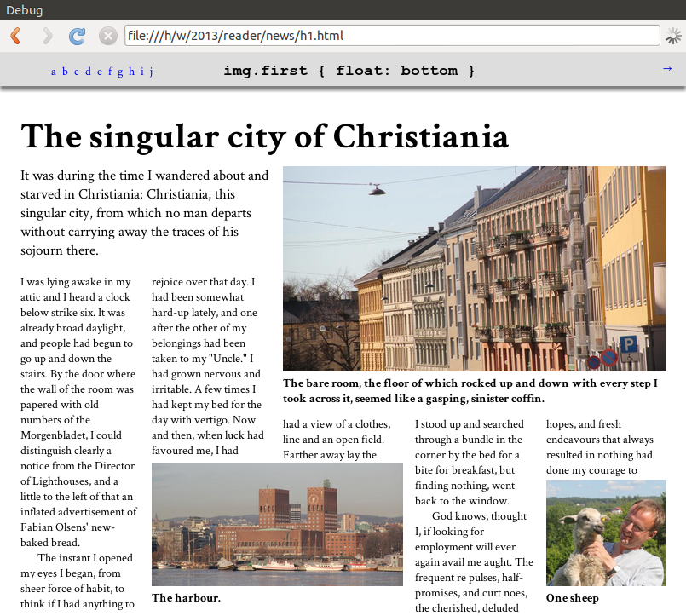The height and width of the screenshot is (616, 686).
Task: Open link 'b' in the page navigation
Action: [65, 72]
